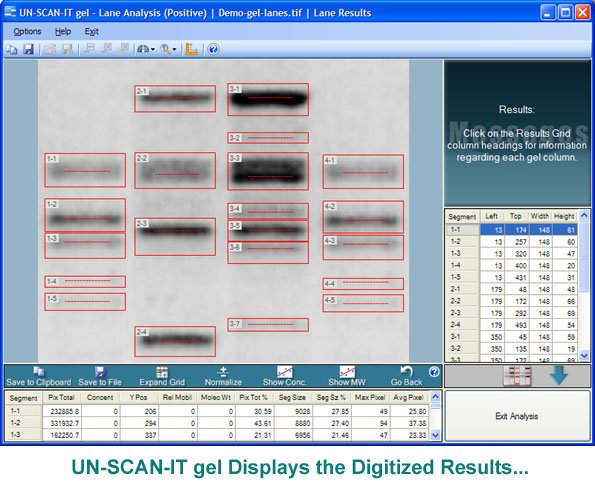Click the blue down arrow icon
The width and height of the screenshot is (595, 486).
559,375
